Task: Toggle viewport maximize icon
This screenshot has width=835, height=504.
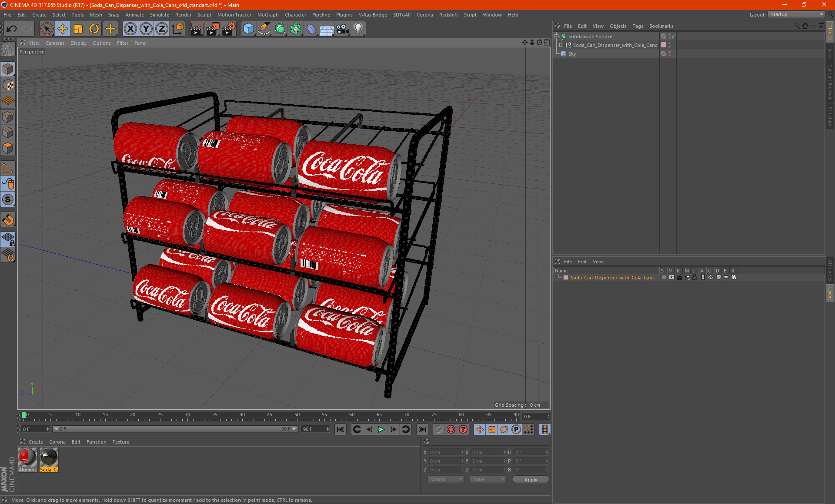Action: pos(547,43)
